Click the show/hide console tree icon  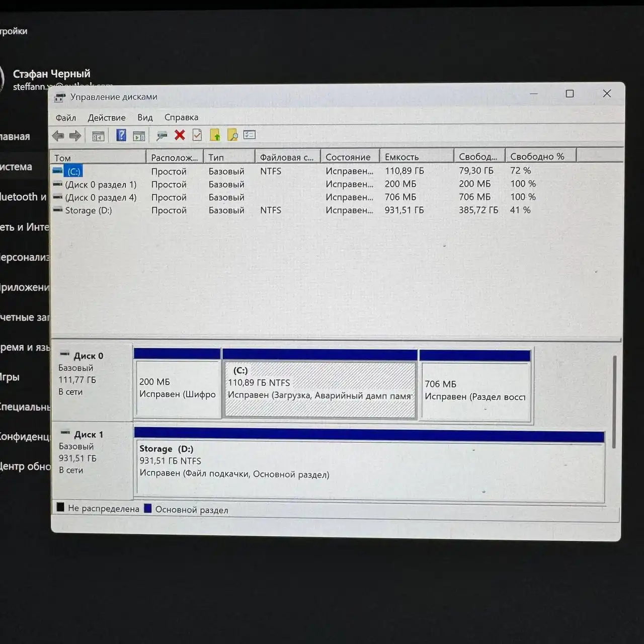98,135
